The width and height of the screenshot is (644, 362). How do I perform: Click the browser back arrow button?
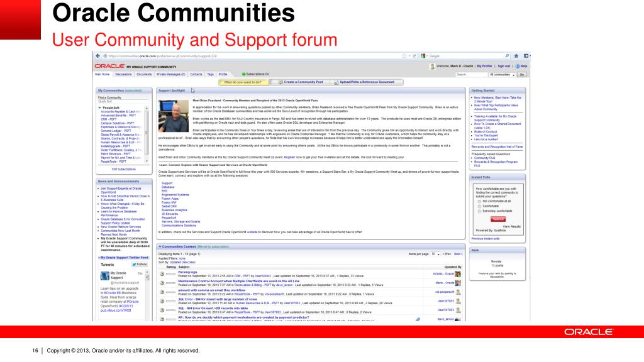pos(97,56)
